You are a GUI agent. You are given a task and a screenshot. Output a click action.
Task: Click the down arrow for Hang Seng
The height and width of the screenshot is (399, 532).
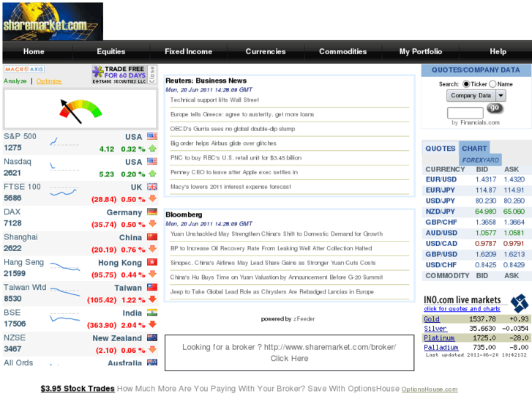tap(152, 274)
